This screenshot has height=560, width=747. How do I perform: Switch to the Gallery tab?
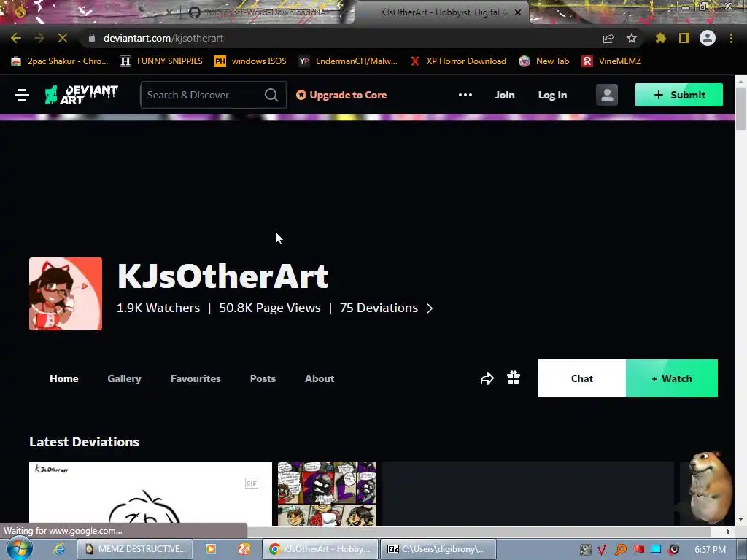(124, 378)
